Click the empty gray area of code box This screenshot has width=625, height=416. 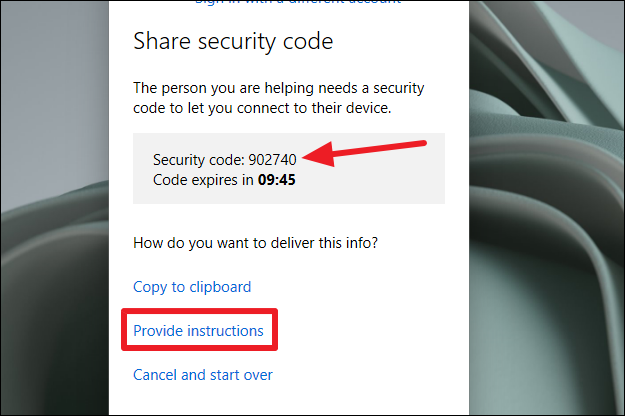pos(375,183)
